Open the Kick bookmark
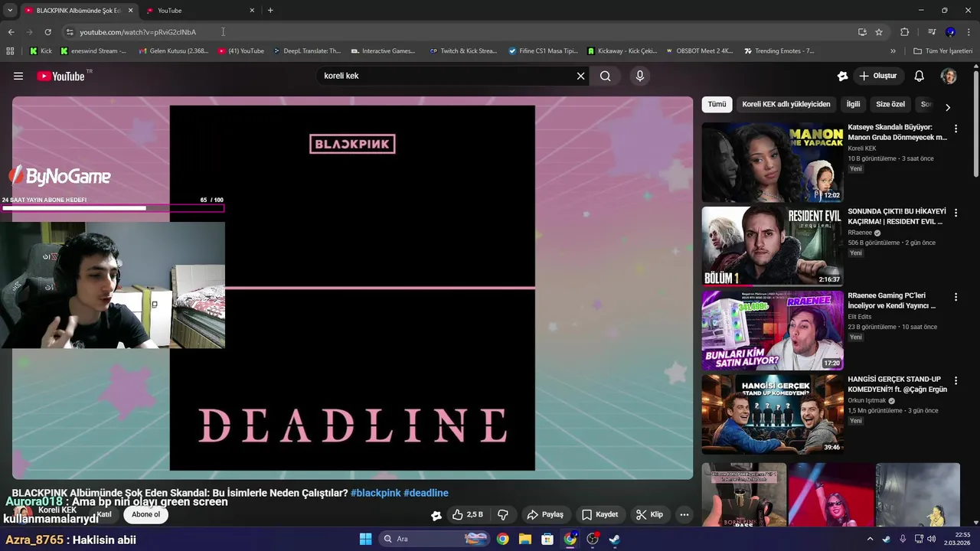 pyautogui.click(x=41, y=51)
